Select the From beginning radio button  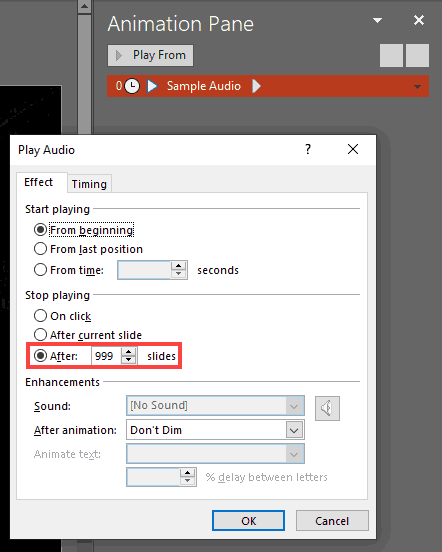(x=40, y=230)
